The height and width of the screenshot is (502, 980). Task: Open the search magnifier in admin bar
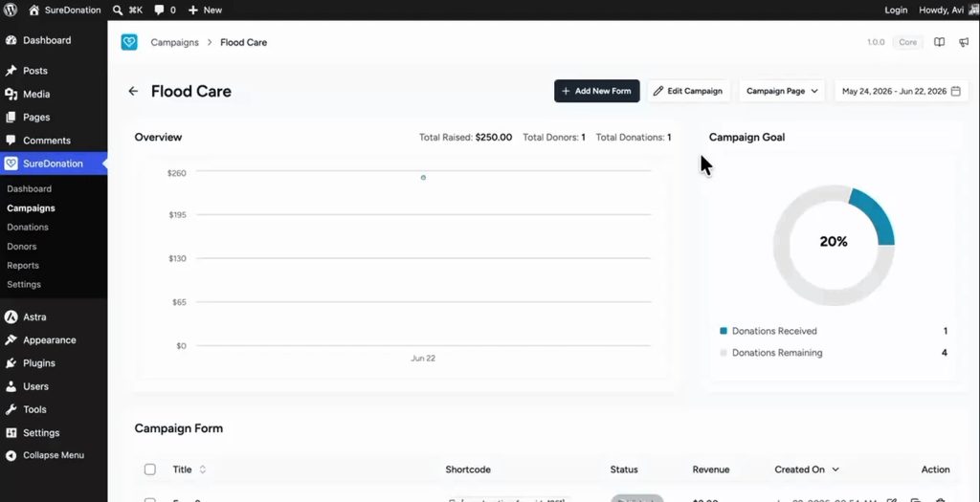[x=118, y=10]
